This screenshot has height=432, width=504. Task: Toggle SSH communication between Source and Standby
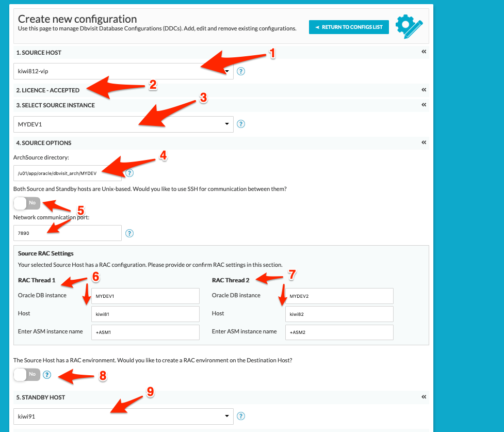(x=27, y=203)
